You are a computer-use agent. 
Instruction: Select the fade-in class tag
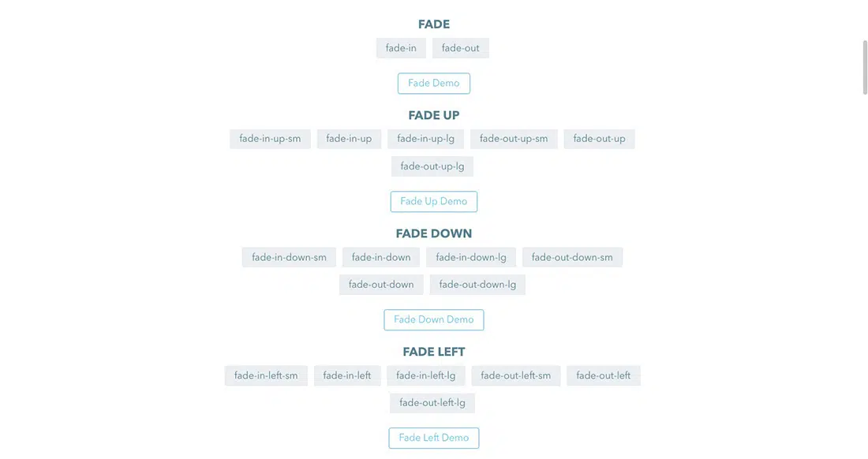(401, 48)
